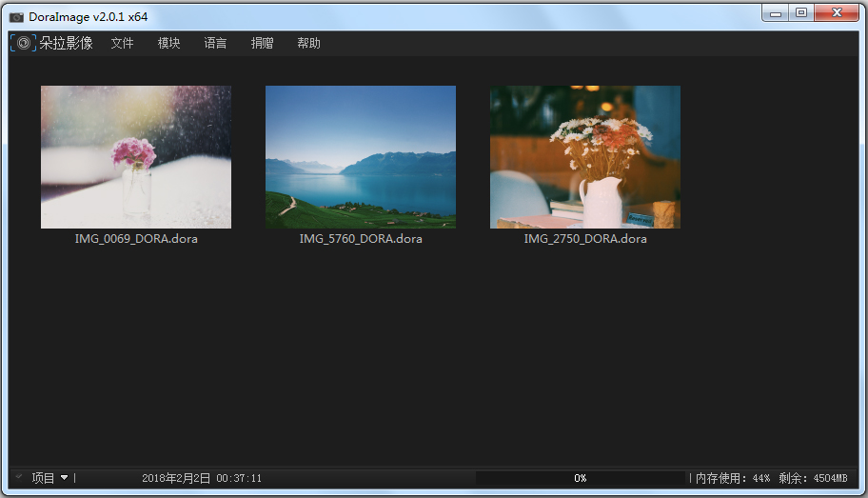Click the DoraImage camera logo icon
Image resolution: width=868 pixels, height=498 pixels.
click(x=24, y=43)
